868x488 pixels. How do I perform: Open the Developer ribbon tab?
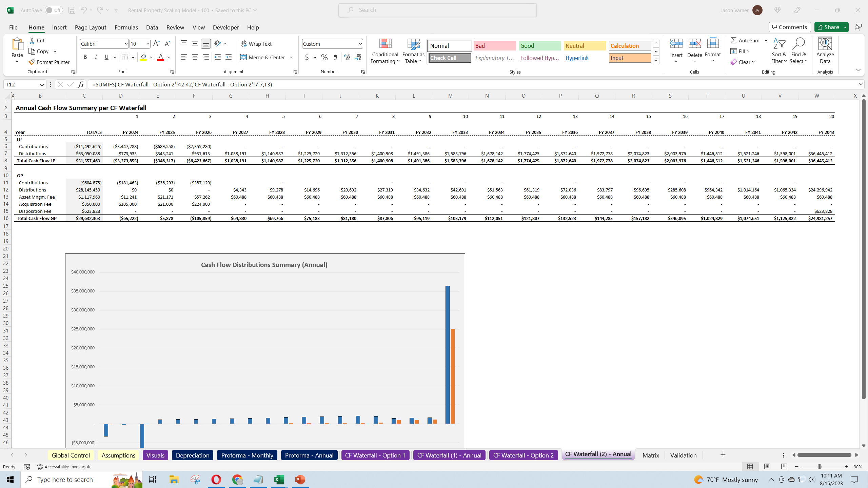[x=226, y=27]
